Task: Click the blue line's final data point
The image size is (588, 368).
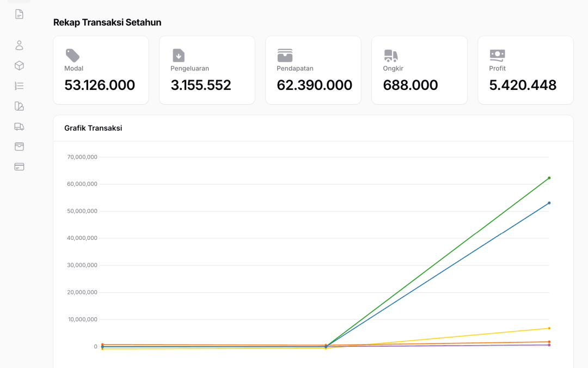Action: point(549,203)
